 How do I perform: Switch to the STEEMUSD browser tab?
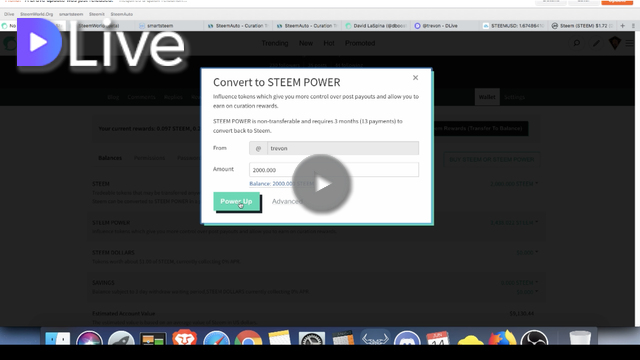click(513, 26)
